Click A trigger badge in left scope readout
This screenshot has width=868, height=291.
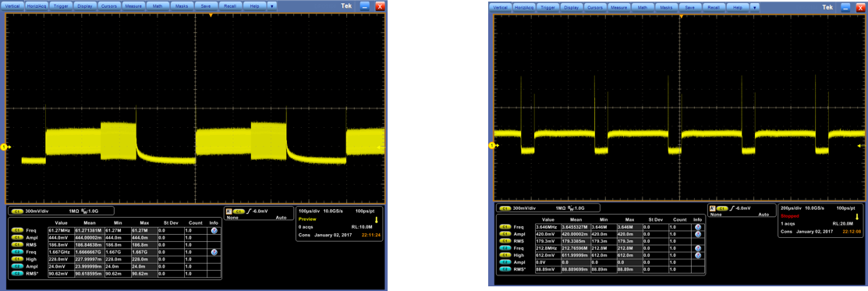click(x=229, y=211)
